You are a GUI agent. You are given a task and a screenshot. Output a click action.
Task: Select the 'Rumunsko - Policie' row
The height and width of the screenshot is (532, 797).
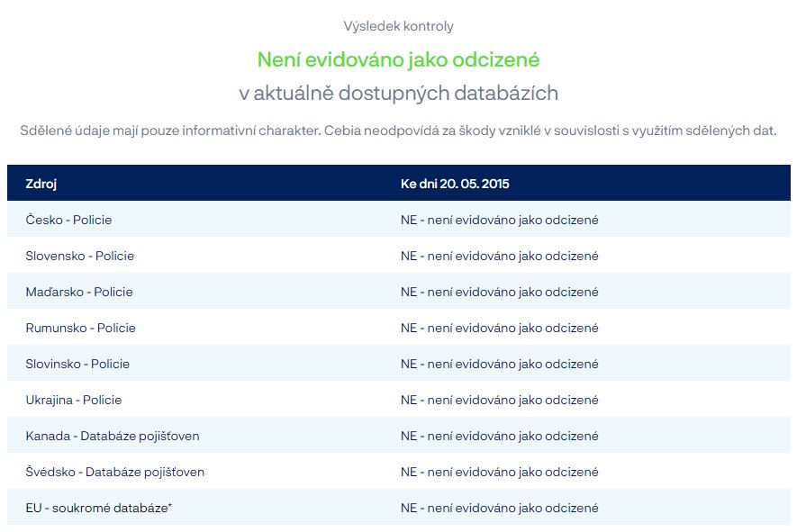pos(79,328)
